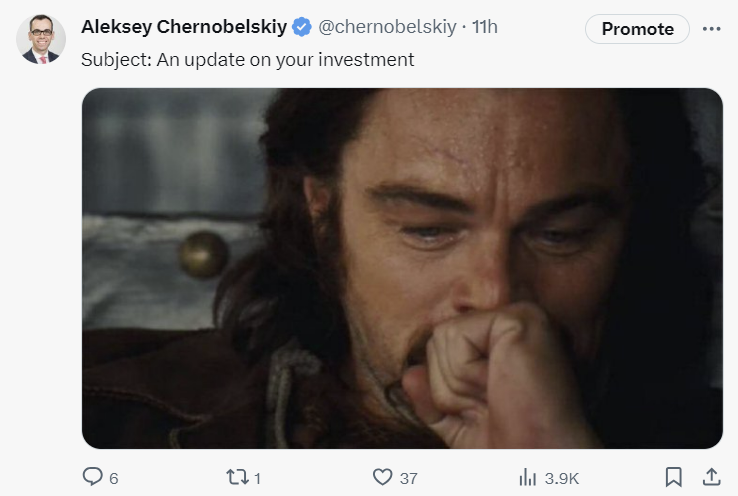Click the repost count number 1

pos(257,479)
